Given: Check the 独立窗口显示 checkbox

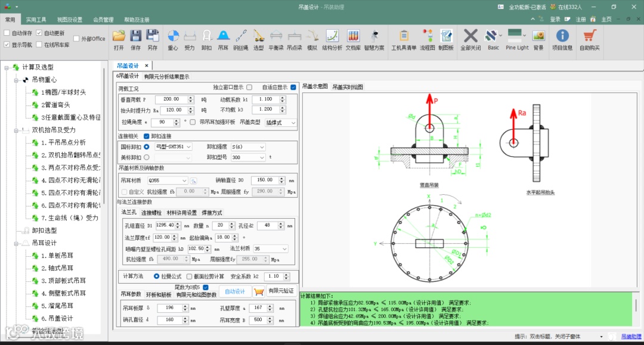Looking at the screenshot, I should pyautogui.click(x=249, y=88).
